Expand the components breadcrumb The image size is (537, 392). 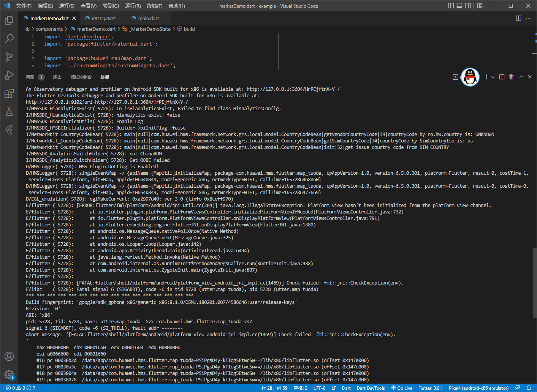pos(49,29)
